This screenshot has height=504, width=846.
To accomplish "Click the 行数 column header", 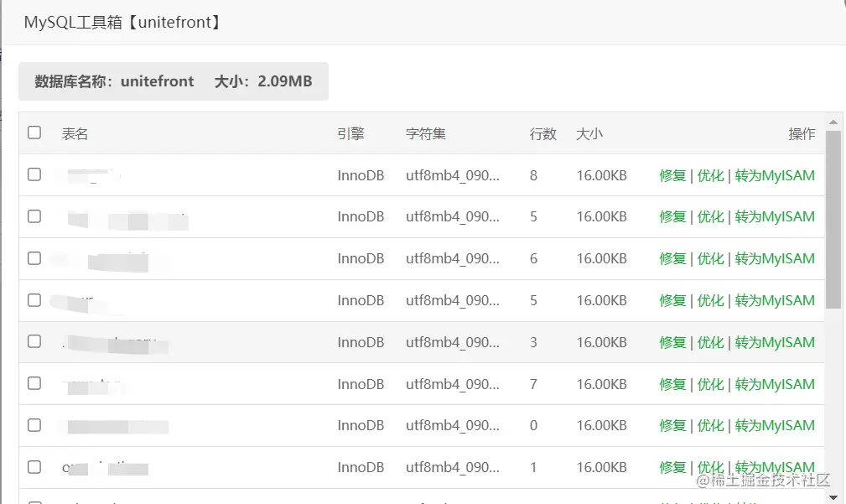I will (542, 134).
